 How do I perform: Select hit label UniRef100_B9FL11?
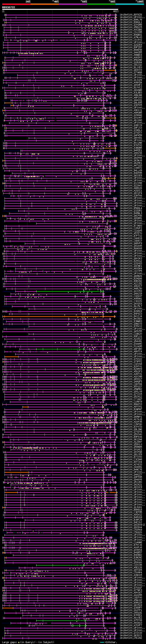pyautogui.click(x=131, y=336)
